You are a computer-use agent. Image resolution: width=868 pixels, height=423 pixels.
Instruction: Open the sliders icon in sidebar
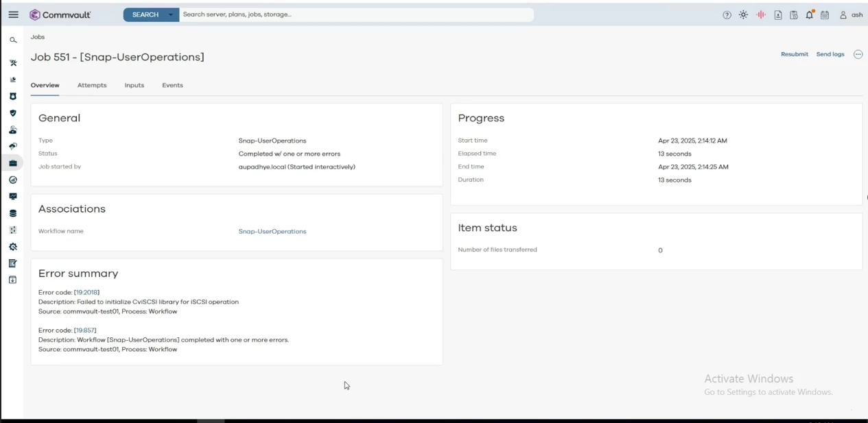coord(13,230)
